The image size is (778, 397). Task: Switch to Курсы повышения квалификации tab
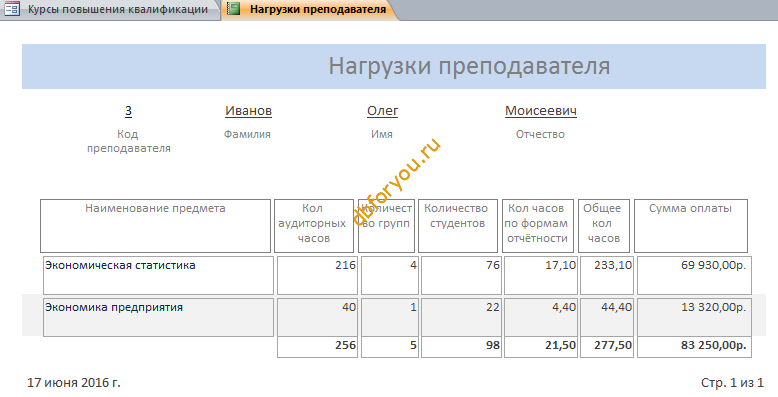coord(110,9)
